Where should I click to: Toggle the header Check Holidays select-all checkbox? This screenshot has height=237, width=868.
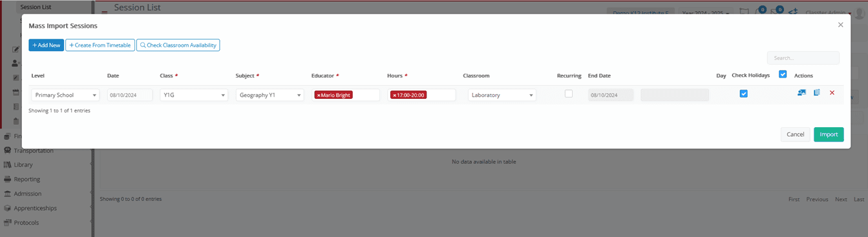pos(783,74)
